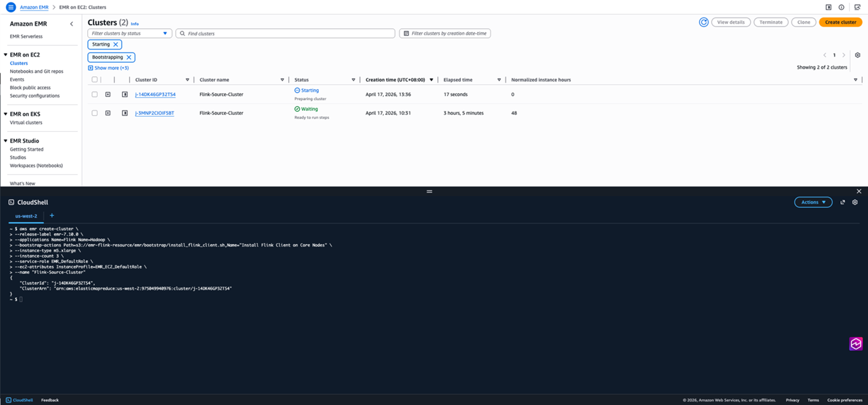Collapse the EMR on EC2 section
This screenshot has width=868, height=405.
click(x=5, y=55)
